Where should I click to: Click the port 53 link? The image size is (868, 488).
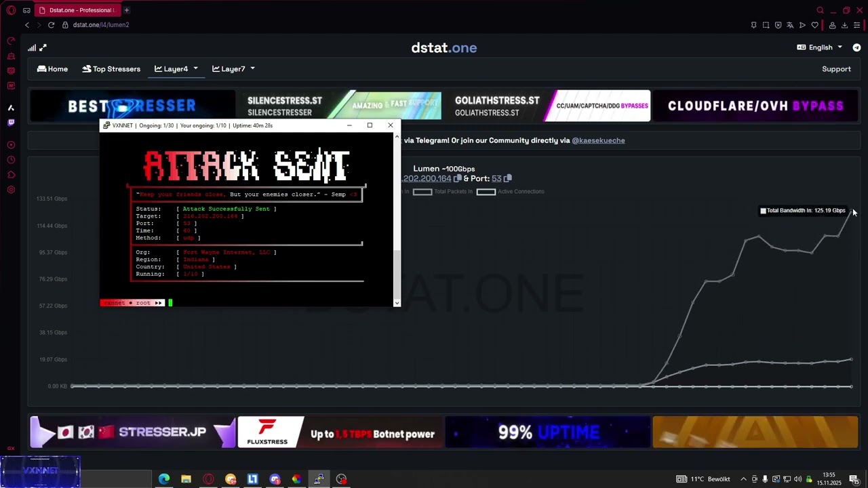point(496,178)
